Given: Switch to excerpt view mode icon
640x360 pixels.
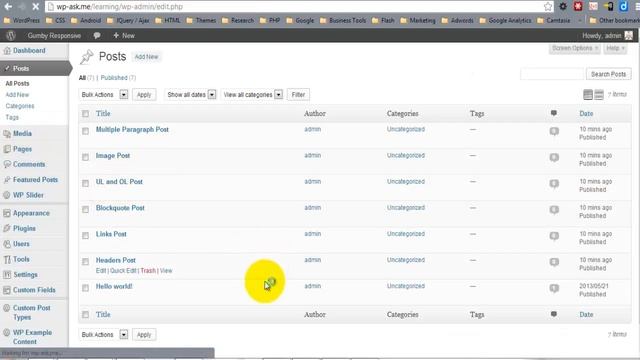Looking at the screenshot, I should (599, 95).
